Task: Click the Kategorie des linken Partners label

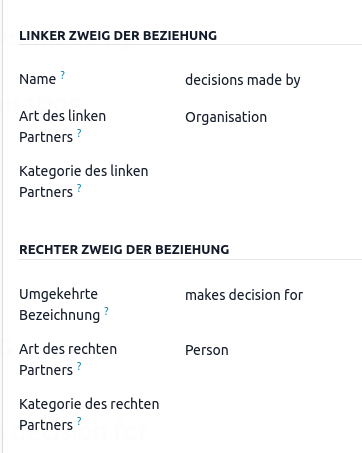Action: point(84,182)
